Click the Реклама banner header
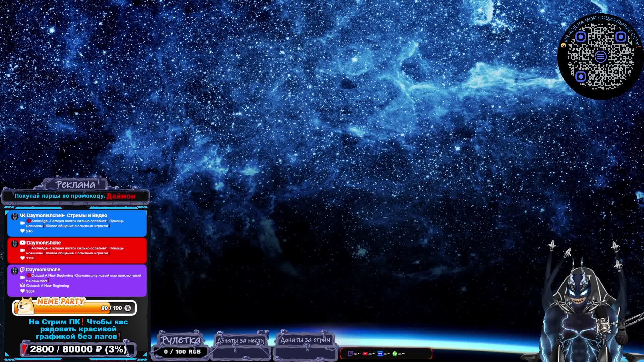 pos(75,185)
